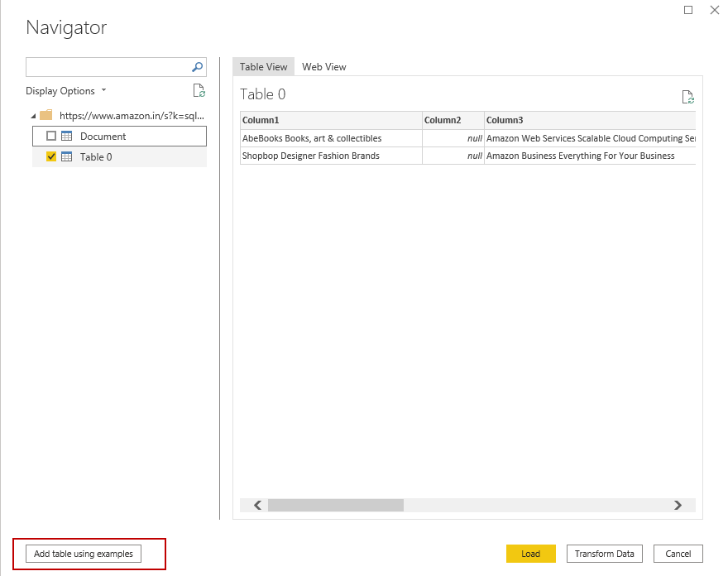Refresh the navigator tree with the left refresh icon
The height and width of the screenshot is (576, 728).
click(x=199, y=90)
